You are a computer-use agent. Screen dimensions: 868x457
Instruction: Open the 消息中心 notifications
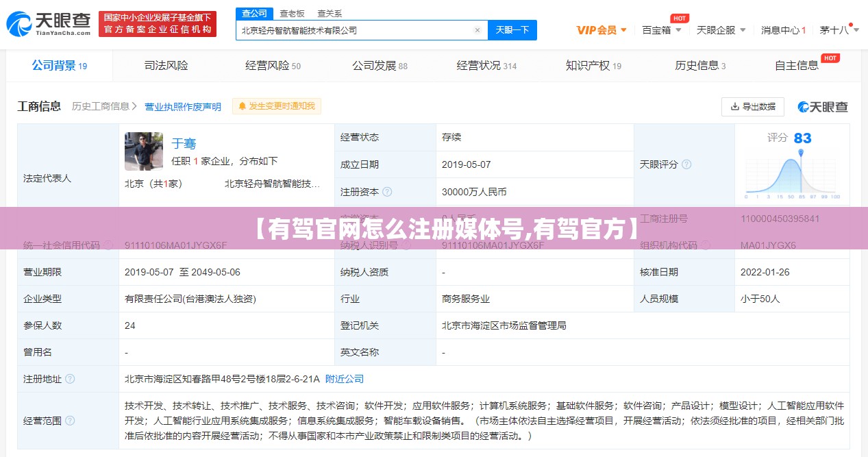click(x=784, y=30)
